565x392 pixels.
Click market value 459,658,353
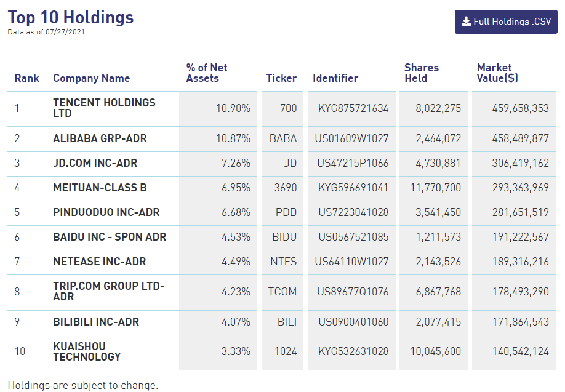520,108
